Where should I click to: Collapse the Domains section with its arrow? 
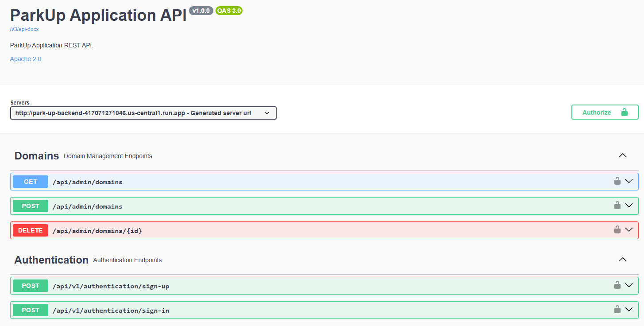click(623, 155)
